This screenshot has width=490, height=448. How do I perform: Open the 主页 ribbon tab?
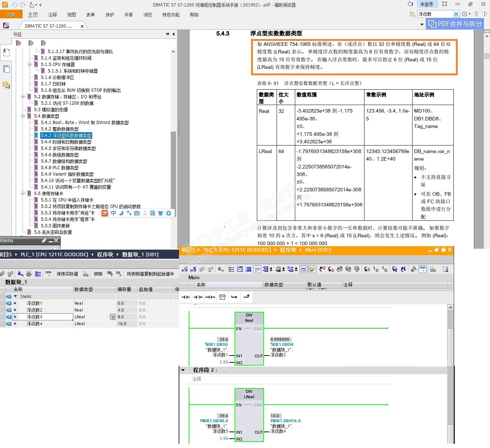33,15
